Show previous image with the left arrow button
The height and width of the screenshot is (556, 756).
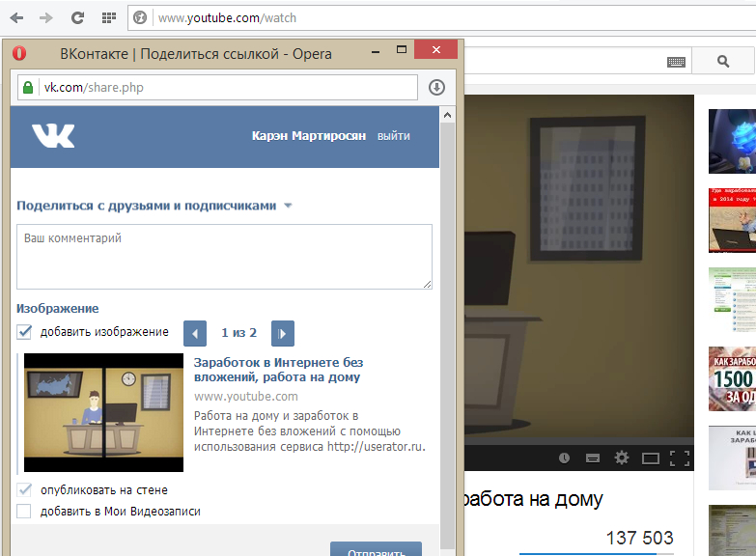point(195,333)
